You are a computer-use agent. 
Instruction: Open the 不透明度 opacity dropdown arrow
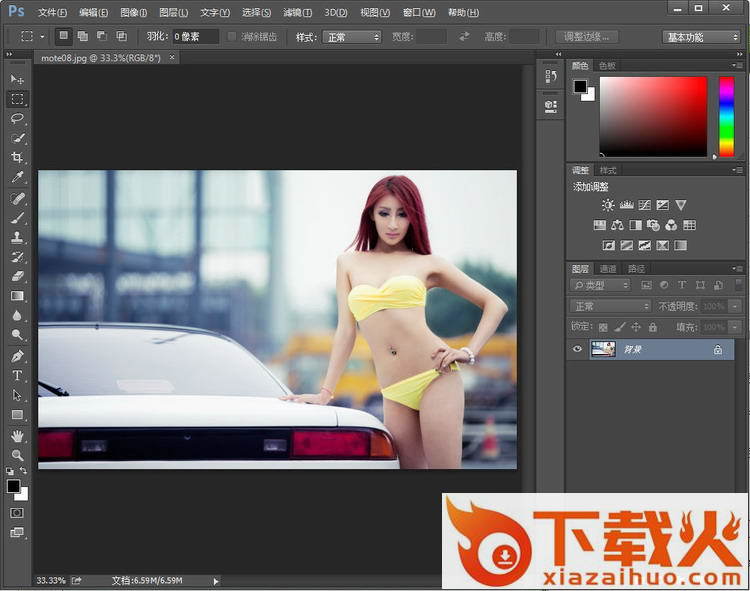(735, 306)
